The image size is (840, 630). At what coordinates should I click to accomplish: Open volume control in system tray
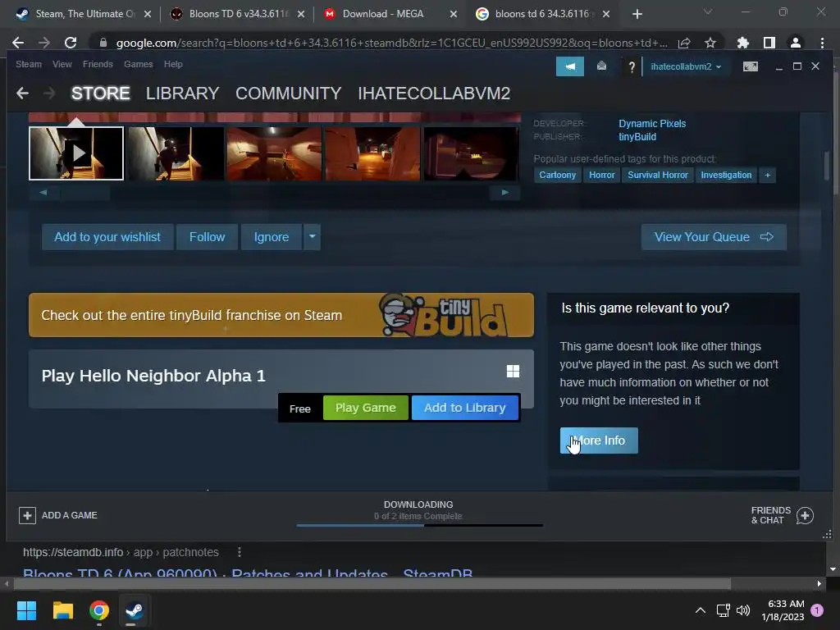[x=743, y=610]
